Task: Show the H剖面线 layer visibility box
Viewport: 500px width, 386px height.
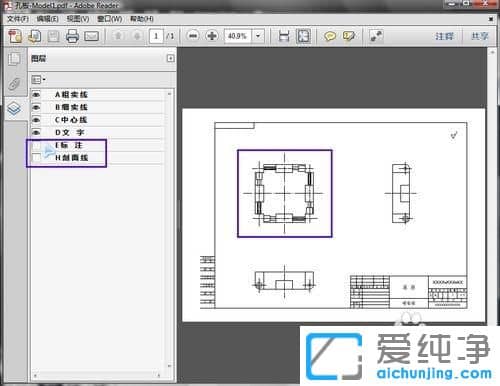Action: point(36,158)
